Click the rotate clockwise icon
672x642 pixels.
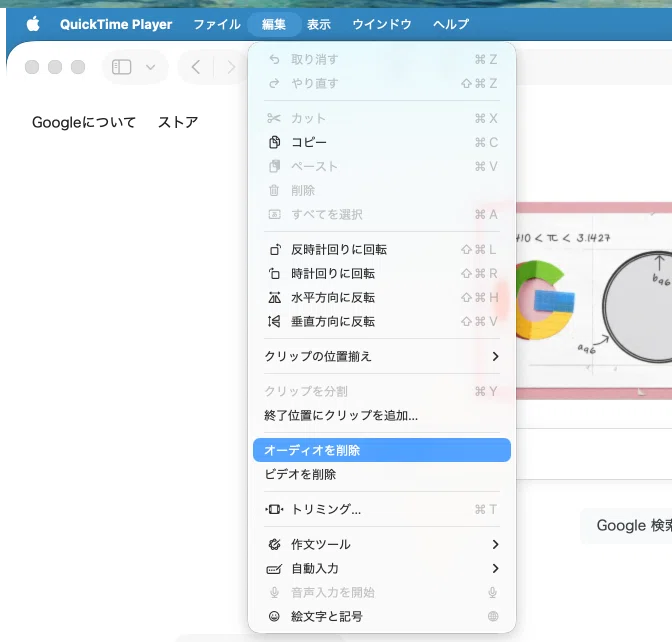click(274, 273)
